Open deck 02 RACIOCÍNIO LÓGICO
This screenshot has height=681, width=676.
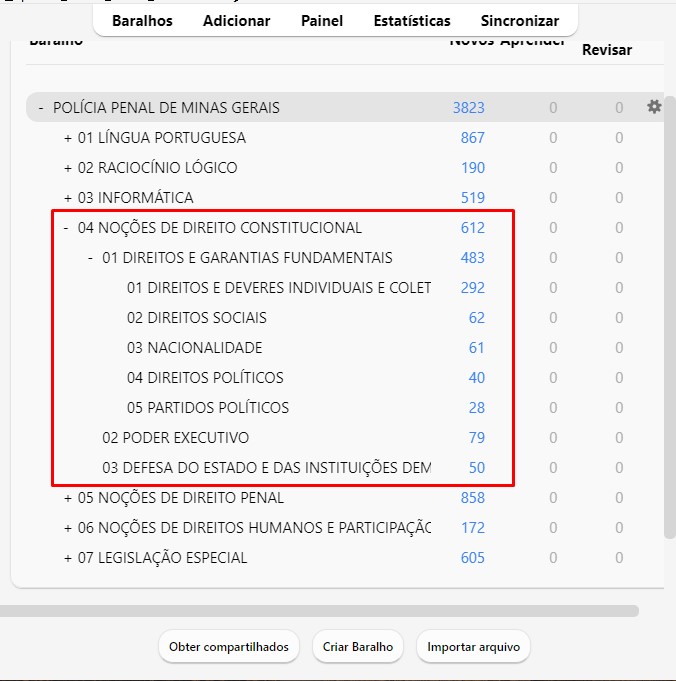point(157,168)
